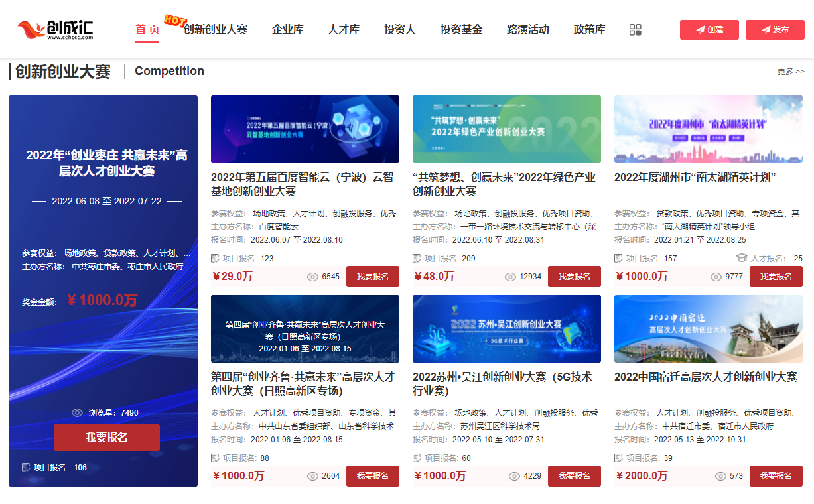Viewport: 814px width, 504px height.
Task: Open the 2022绿色产业创新创业大赛 banner thumbnail
Action: pyautogui.click(x=506, y=129)
